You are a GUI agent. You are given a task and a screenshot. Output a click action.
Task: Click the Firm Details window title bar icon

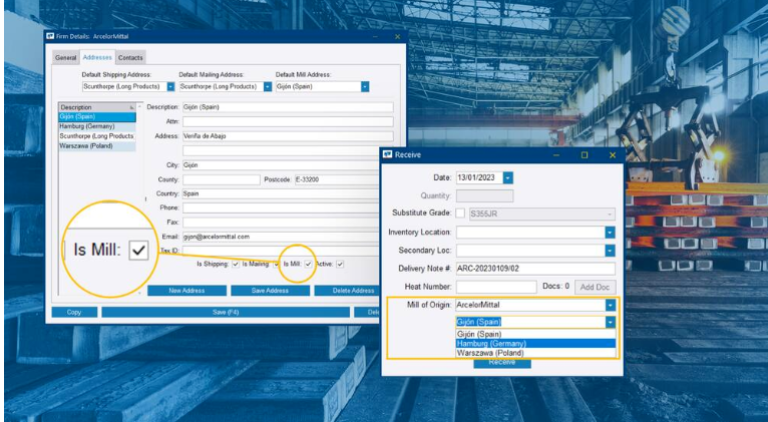pyautogui.click(x=49, y=36)
